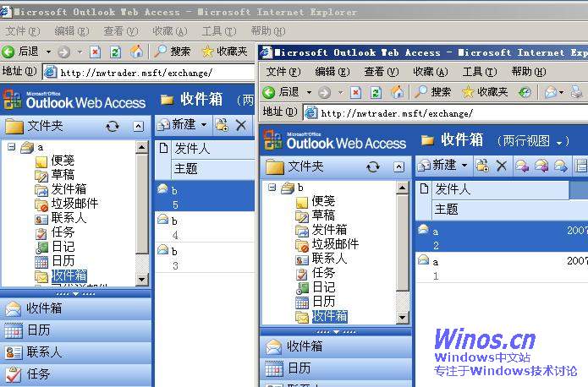
Task: Collapse the mailbox a folder tree
Action: [12, 147]
